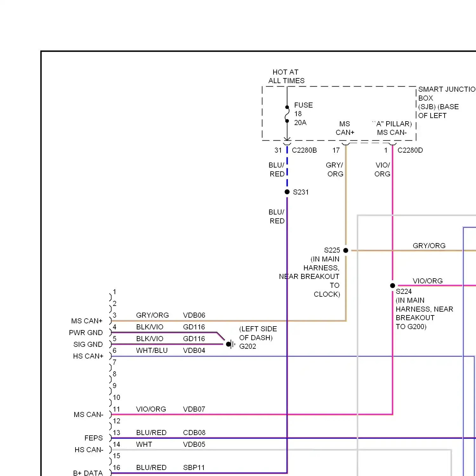Click connector pin number 7
476x476 pixels.
115,362
